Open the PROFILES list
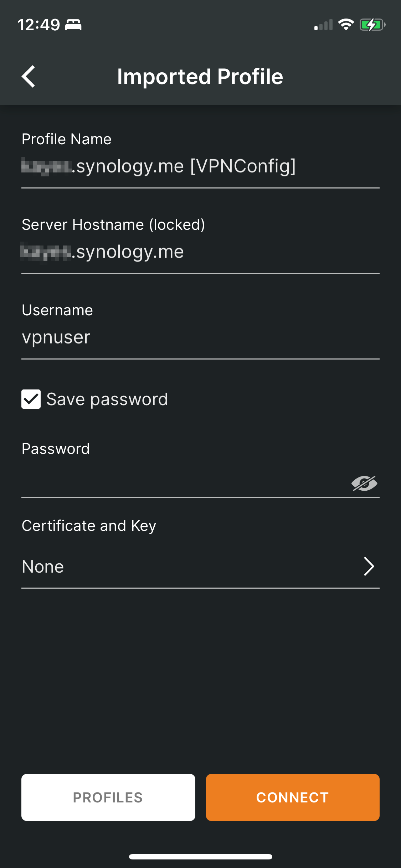This screenshot has height=868, width=401. point(108,797)
